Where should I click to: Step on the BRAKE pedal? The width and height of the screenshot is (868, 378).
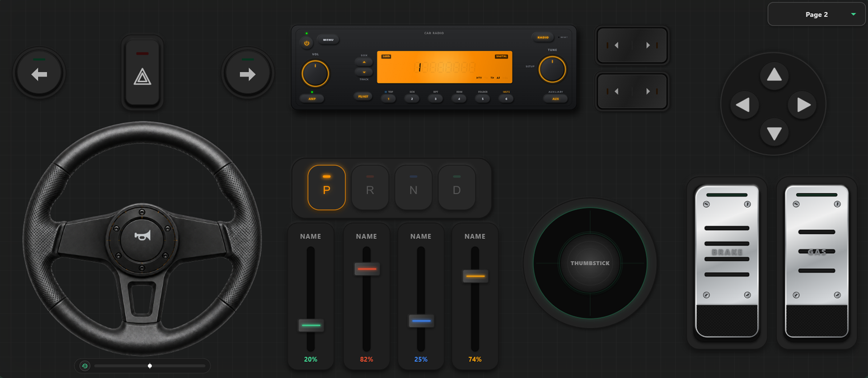tap(727, 261)
